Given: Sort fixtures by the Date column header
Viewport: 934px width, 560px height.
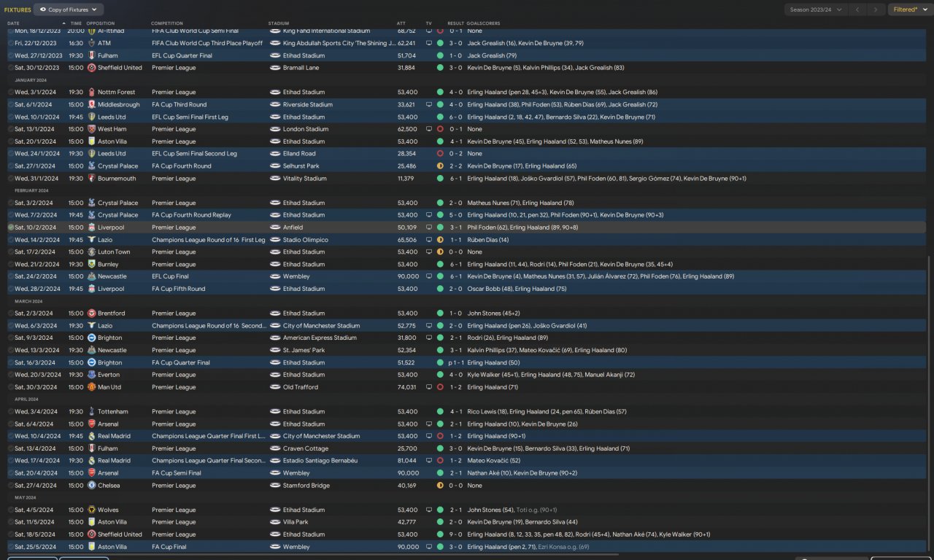Looking at the screenshot, I should pyautogui.click(x=13, y=23).
